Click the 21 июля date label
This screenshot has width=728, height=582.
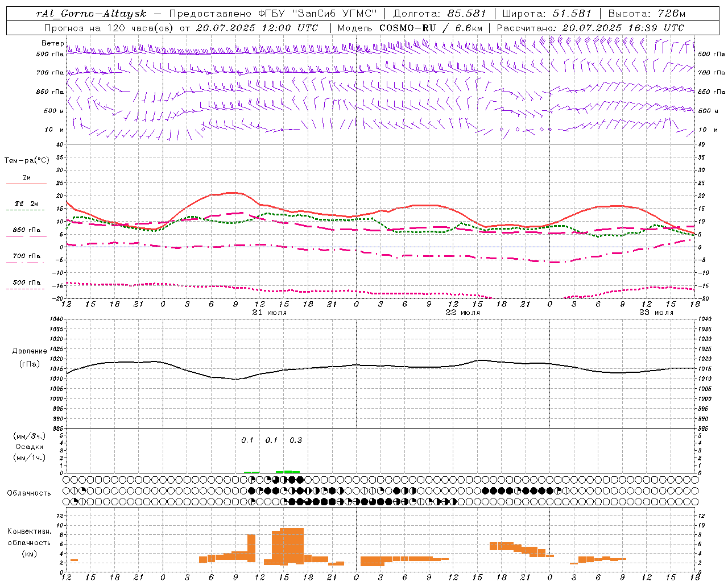[x=270, y=313]
